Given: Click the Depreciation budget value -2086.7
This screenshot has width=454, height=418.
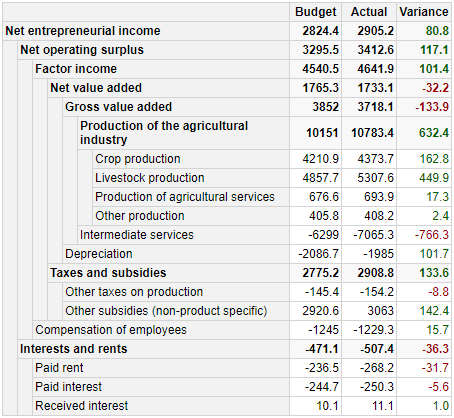Looking at the screenshot, I should pyautogui.click(x=316, y=254).
